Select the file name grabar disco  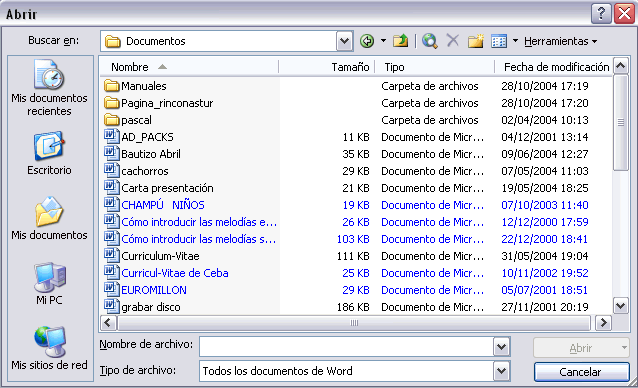click(151, 307)
